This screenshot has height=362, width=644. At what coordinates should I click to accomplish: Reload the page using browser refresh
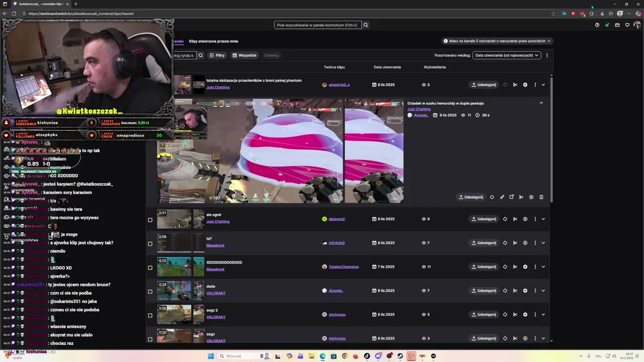(14, 14)
